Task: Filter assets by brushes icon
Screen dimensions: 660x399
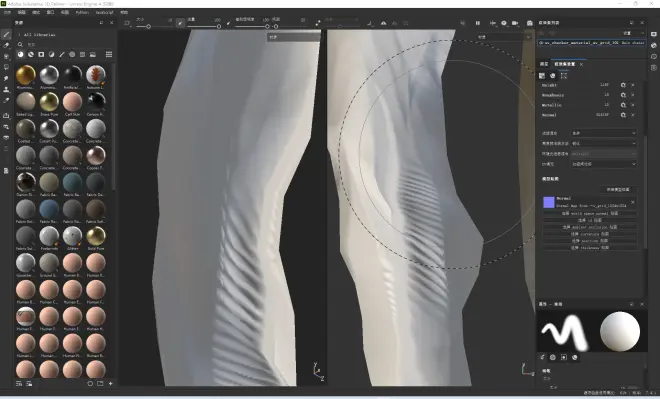Action: click(62, 54)
